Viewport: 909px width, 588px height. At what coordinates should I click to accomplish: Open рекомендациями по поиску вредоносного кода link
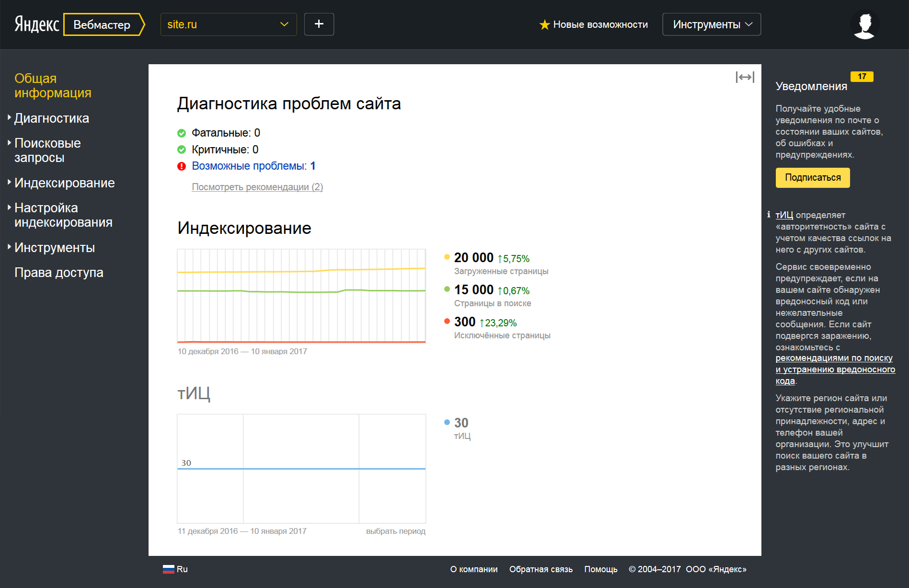pos(835,369)
